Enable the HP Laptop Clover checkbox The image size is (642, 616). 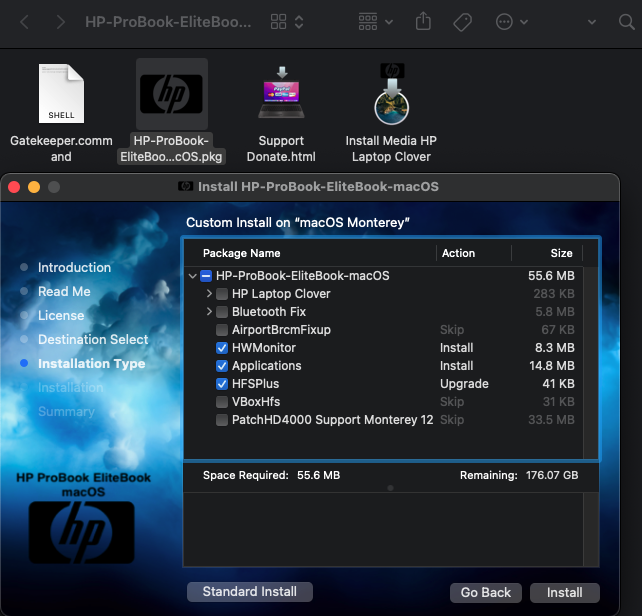coord(222,294)
